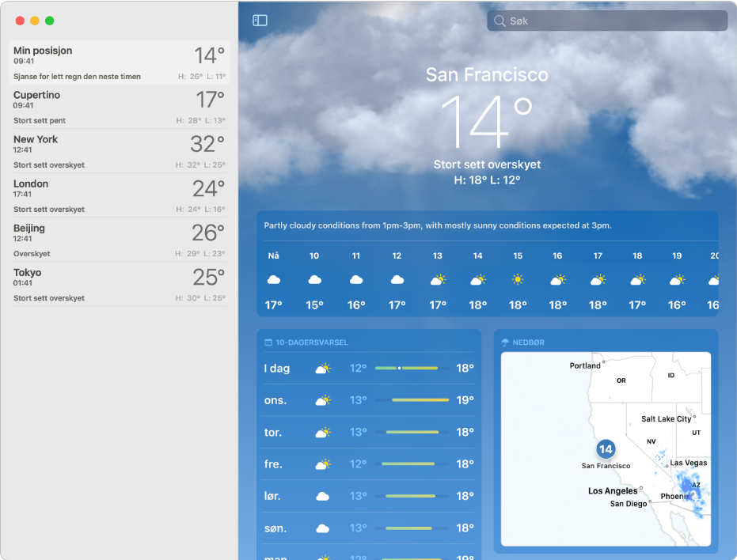
Task: Click the 10-DAGERSVARSEL header text
Action: [312, 342]
